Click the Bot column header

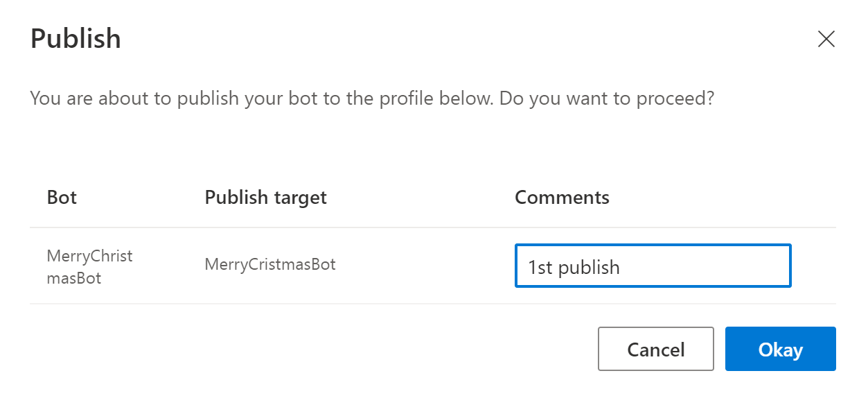62,198
